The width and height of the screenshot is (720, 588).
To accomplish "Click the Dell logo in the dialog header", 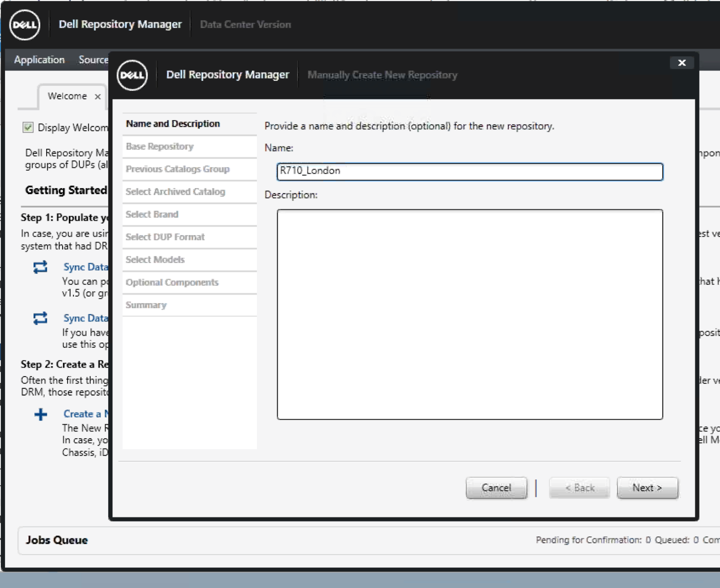I will (x=132, y=75).
